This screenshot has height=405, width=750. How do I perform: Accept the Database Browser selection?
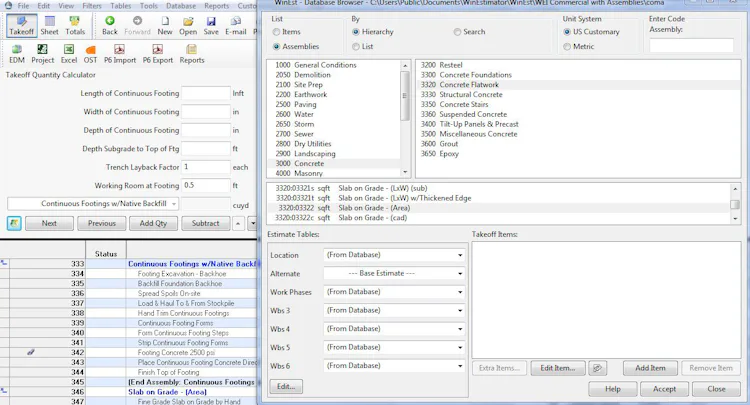(x=664, y=389)
